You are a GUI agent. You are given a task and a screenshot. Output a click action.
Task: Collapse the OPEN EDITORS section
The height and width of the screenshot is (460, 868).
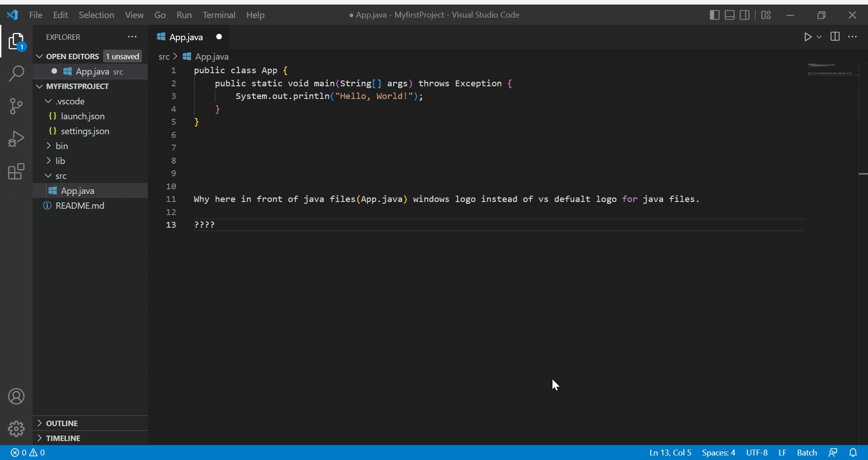point(39,56)
